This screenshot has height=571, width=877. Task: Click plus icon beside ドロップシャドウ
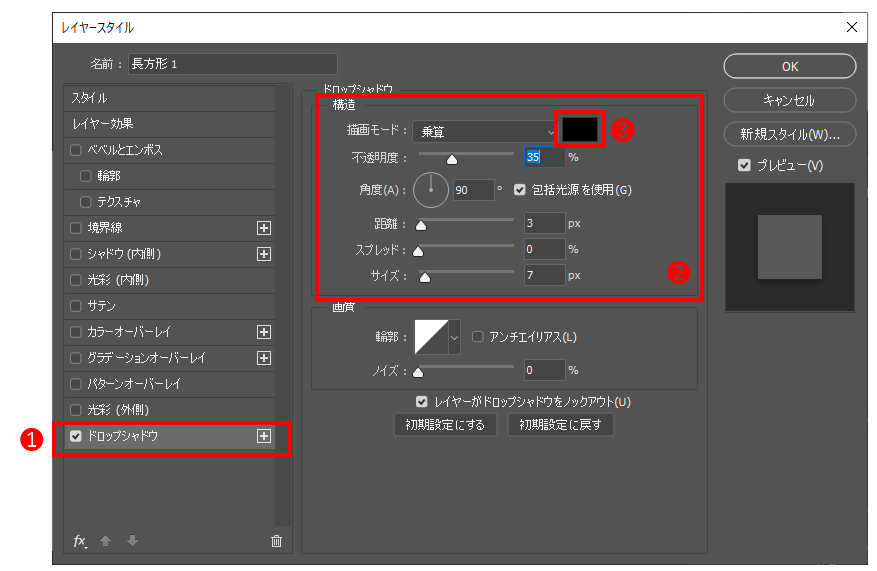pyautogui.click(x=264, y=436)
